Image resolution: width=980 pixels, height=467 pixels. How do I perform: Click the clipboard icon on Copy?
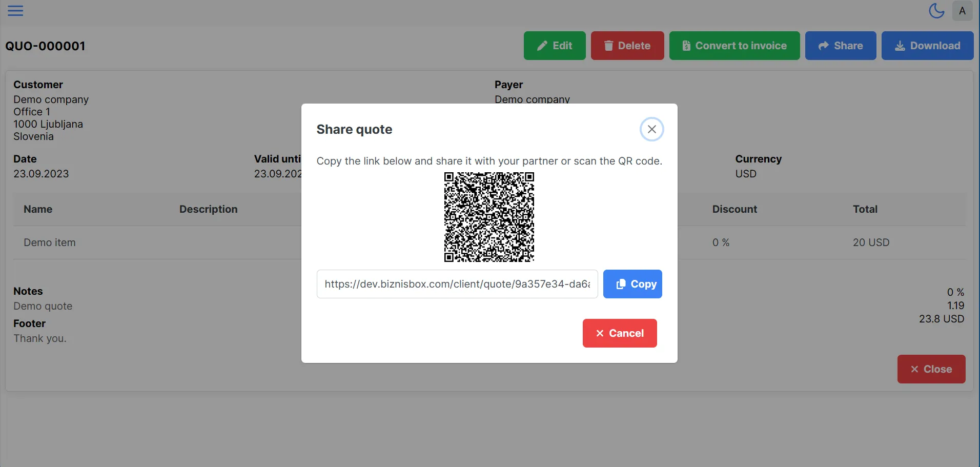[x=621, y=284]
